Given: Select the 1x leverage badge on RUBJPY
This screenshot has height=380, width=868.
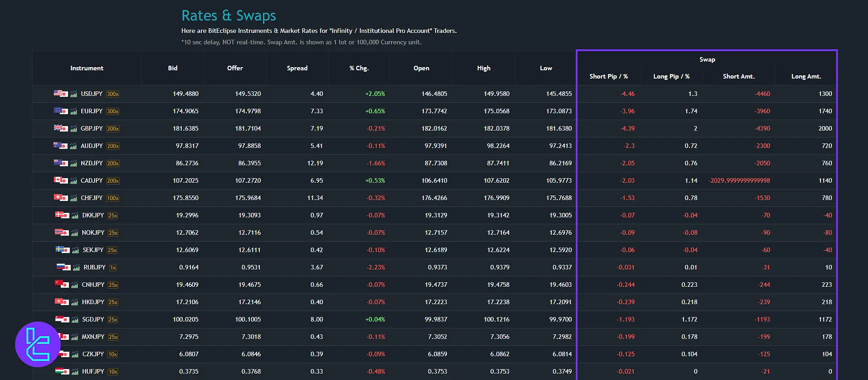Looking at the screenshot, I should pyautogui.click(x=113, y=268).
